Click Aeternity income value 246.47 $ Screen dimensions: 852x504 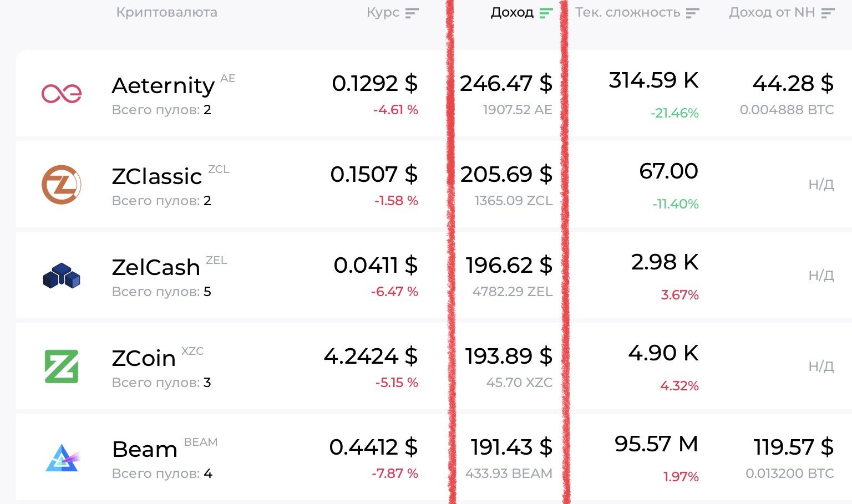pos(506,83)
